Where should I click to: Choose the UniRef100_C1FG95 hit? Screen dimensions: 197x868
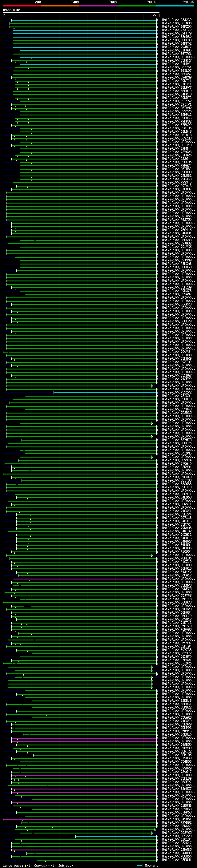point(177,50)
